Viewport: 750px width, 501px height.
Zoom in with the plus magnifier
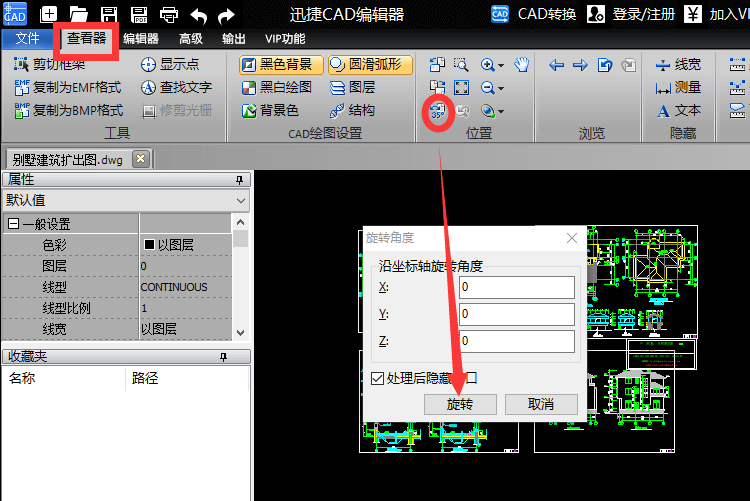488,64
